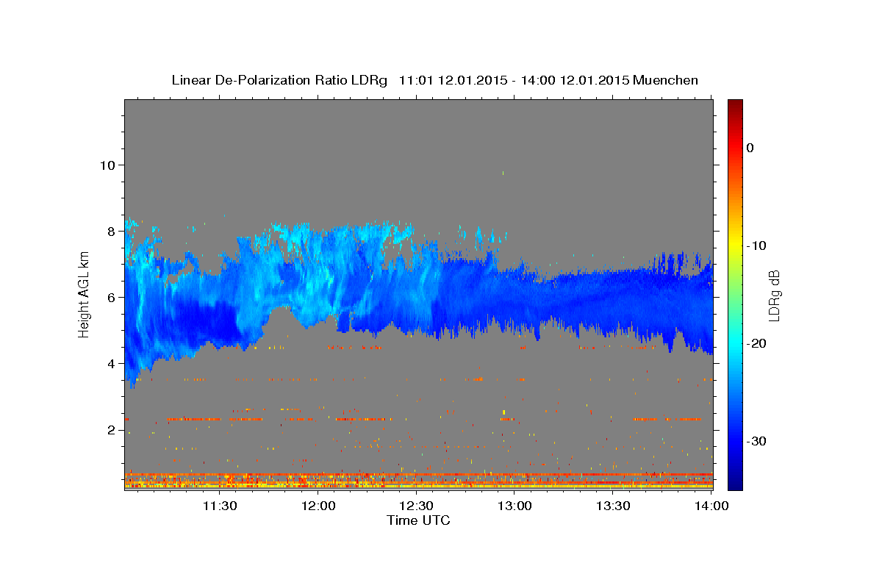This screenshot has height=588, width=882.
Task: Click the 'LDRg dB' colorbar title
Action: click(774, 295)
